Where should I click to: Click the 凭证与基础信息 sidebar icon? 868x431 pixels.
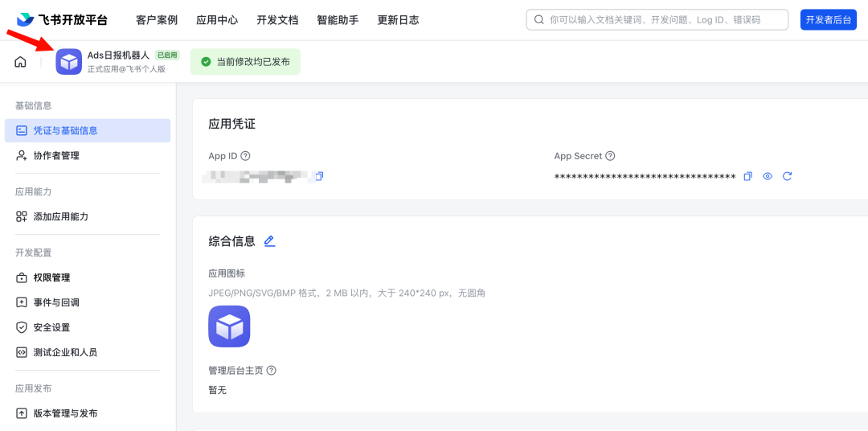coord(22,131)
